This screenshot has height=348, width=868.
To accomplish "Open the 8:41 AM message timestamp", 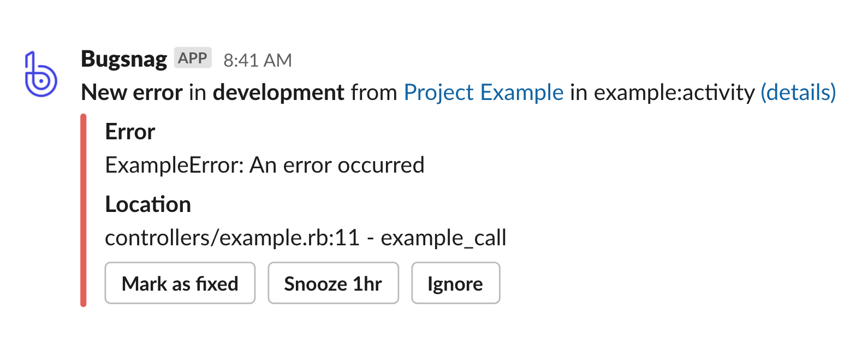I will pos(258,60).
